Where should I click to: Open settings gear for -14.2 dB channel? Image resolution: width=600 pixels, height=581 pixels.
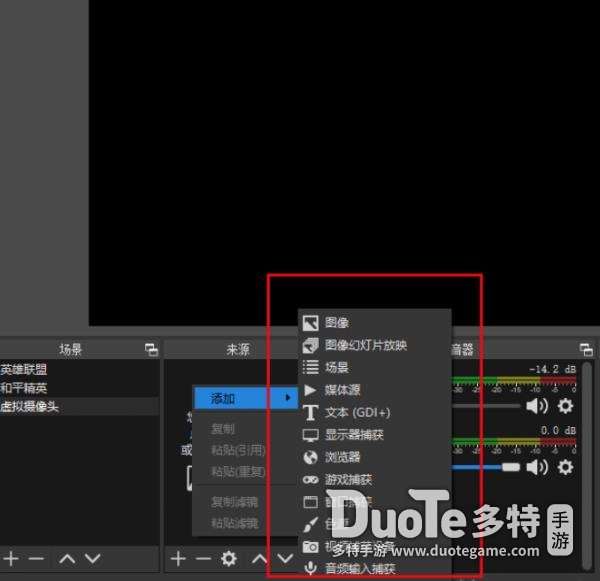[x=566, y=406]
